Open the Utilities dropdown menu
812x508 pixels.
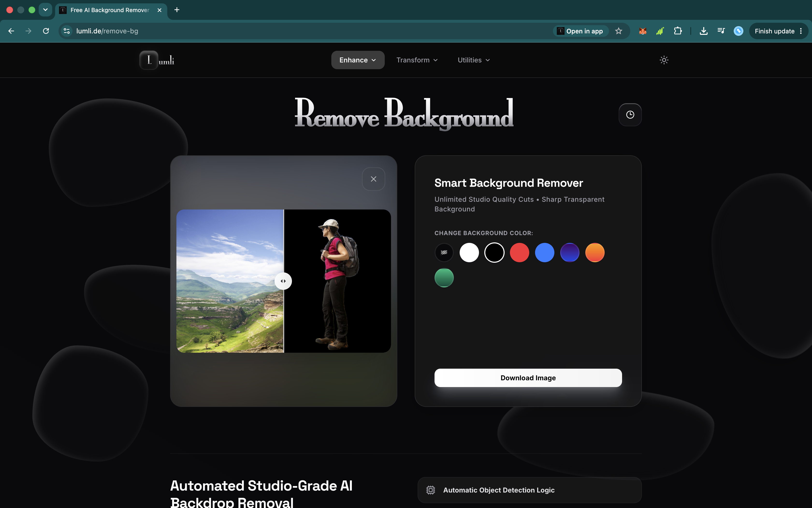[474, 60]
